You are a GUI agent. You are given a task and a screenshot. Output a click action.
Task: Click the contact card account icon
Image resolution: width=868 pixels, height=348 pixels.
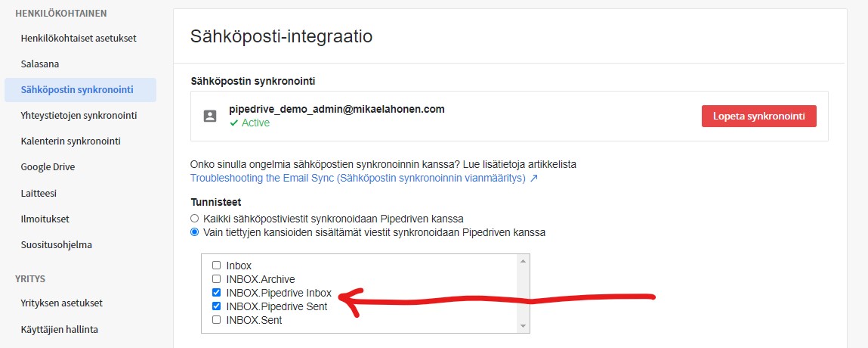[x=210, y=116]
